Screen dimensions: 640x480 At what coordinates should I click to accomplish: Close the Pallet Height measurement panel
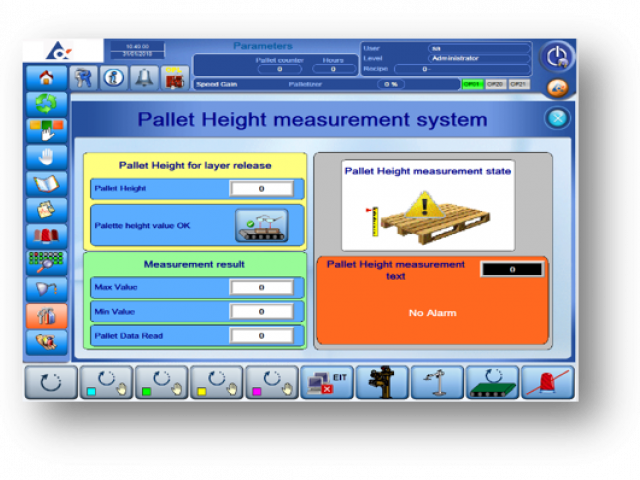pos(558,119)
